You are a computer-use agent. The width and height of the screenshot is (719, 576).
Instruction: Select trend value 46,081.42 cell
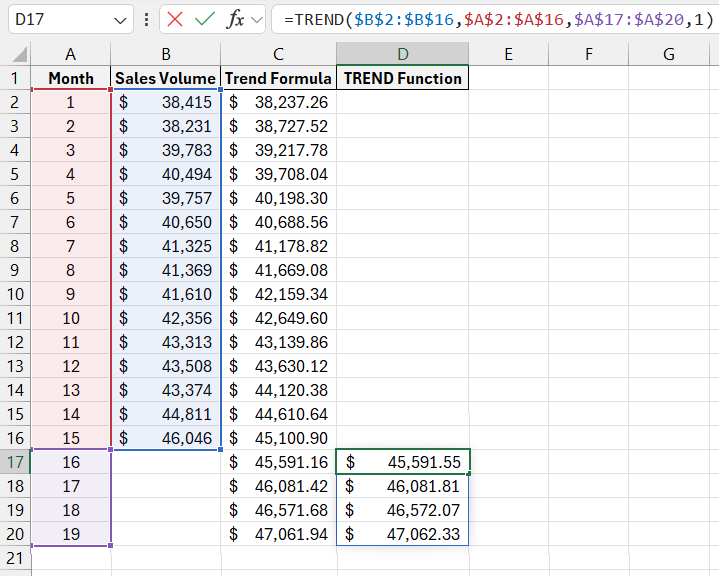coord(278,486)
